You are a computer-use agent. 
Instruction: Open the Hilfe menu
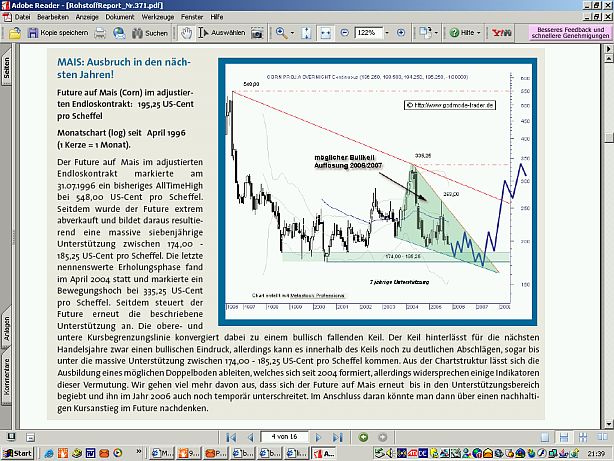[217, 17]
